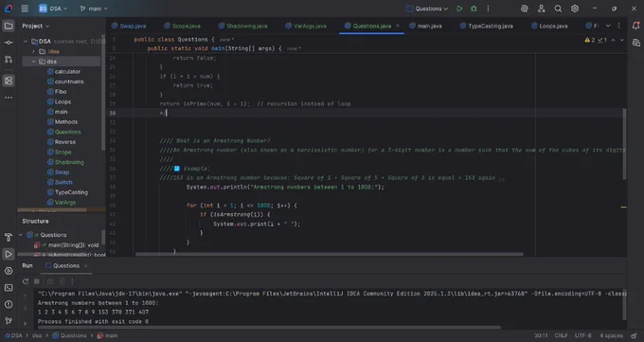This screenshot has width=644, height=342.
Task: Open the Fibo class in project tree
Action: click(x=61, y=92)
